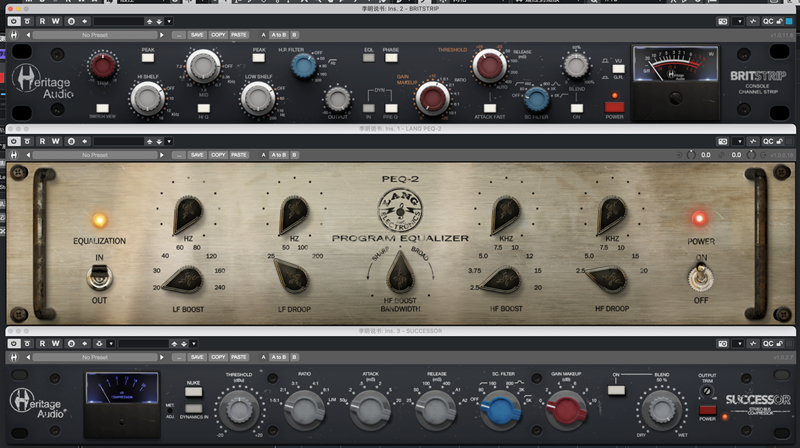Image resolution: width=800 pixels, height=448 pixels.
Task: Go to next preset in PEQ-2
Action: (162, 155)
